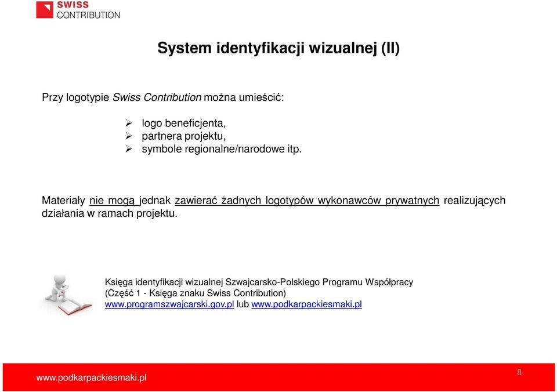Open the underlined www.podkarpackiesmaki.pl link
This screenshot has width=557, height=392.
click(306, 304)
